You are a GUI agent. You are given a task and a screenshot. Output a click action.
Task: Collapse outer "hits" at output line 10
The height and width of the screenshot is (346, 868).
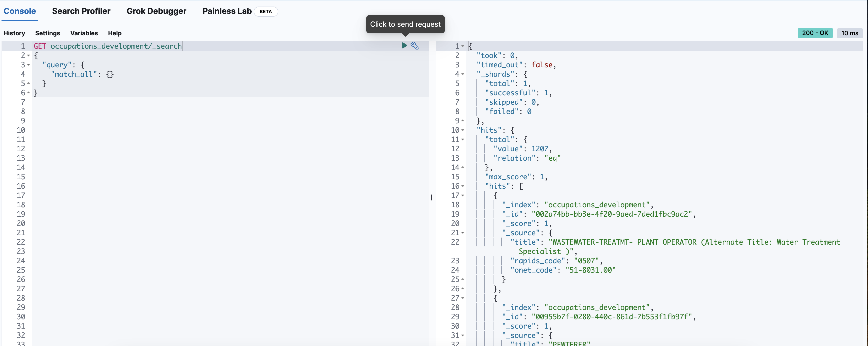coord(463,130)
